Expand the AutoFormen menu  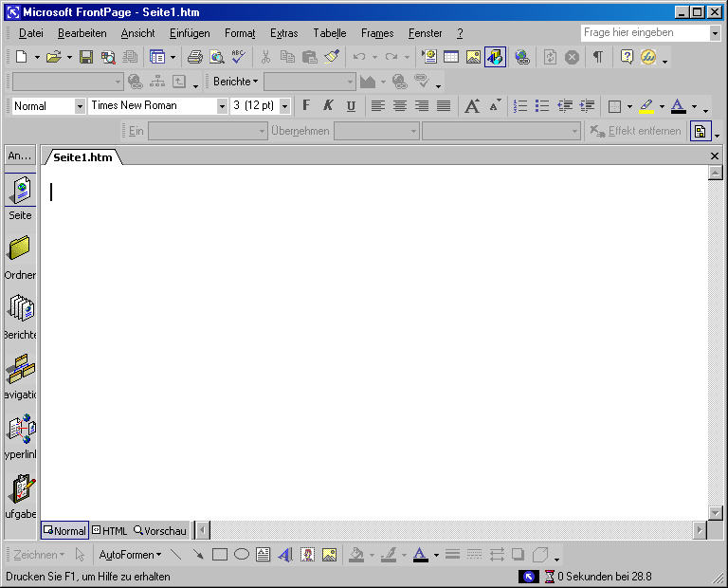click(x=130, y=555)
